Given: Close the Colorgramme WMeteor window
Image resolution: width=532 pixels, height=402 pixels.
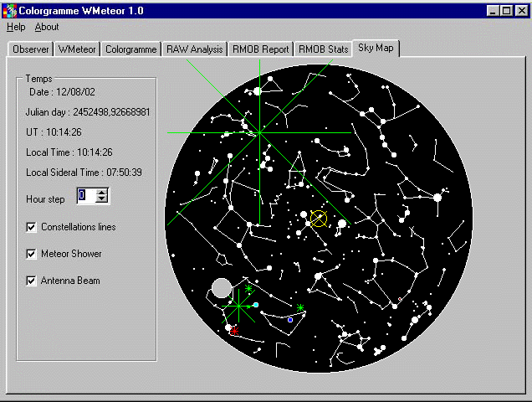Looking at the screenshot, I should point(521,11).
